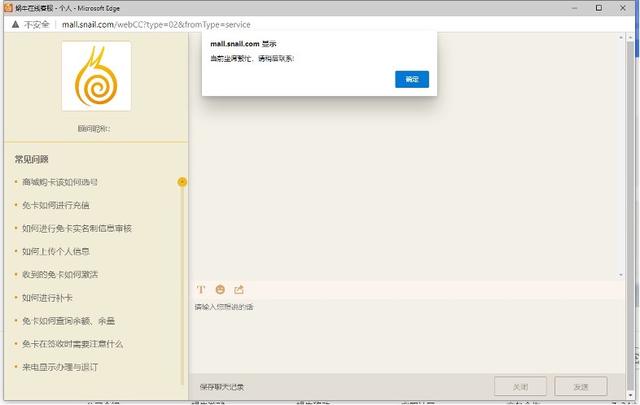Viewport: 640px width, 405px height.
Task: Click the 不安全 security warning icon
Action: click(x=16, y=24)
